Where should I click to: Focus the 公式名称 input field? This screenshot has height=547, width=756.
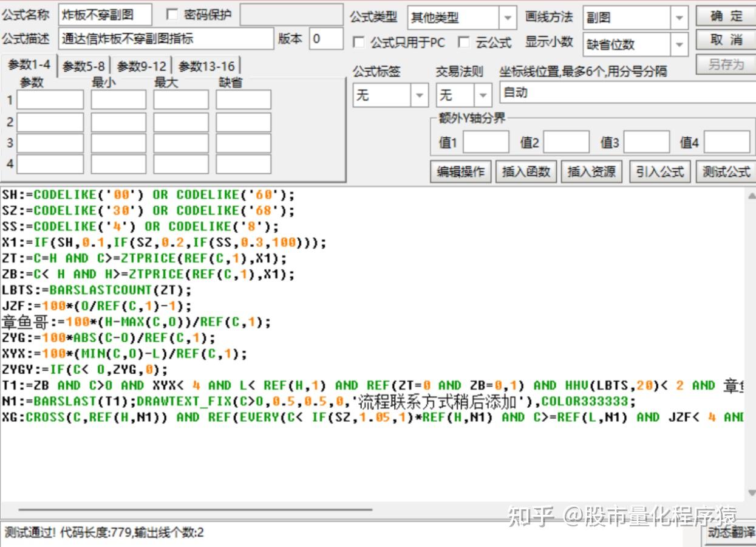(x=106, y=15)
